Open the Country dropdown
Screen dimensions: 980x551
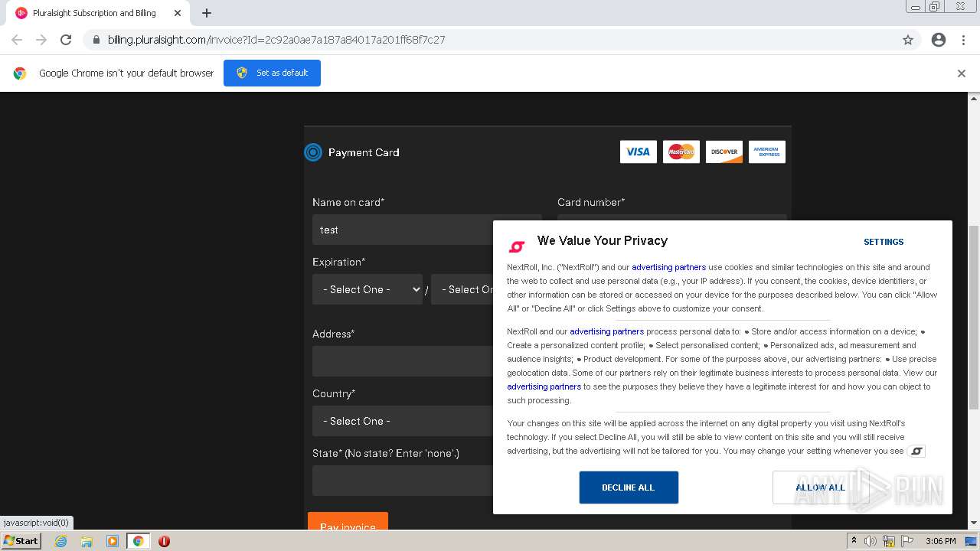(403, 421)
